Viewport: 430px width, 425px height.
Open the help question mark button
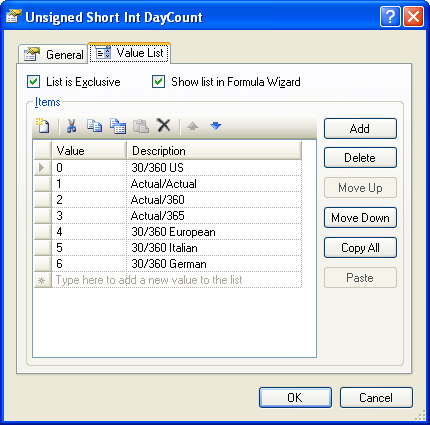point(390,16)
